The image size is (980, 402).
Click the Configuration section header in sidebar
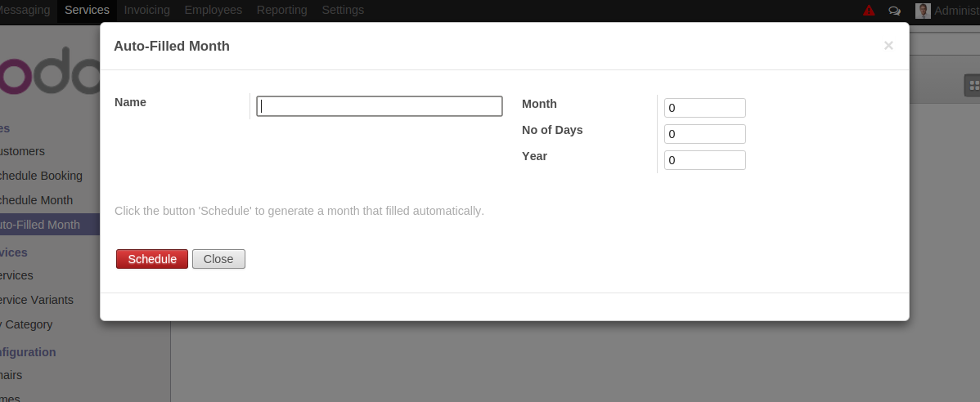28,352
